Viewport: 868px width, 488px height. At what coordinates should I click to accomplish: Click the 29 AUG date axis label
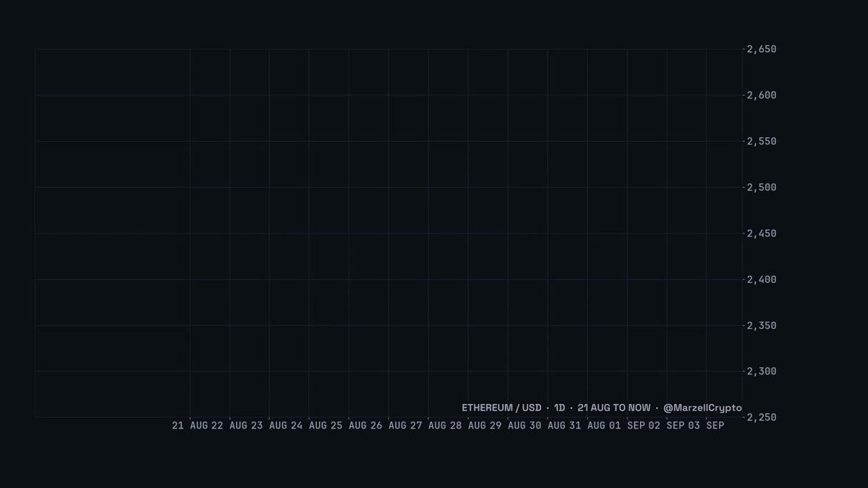(509, 426)
